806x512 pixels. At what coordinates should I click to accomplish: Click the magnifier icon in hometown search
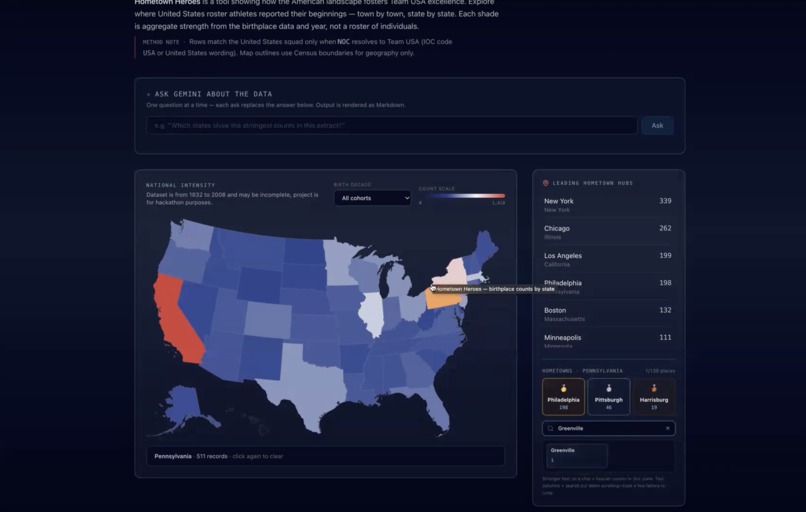[551, 428]
